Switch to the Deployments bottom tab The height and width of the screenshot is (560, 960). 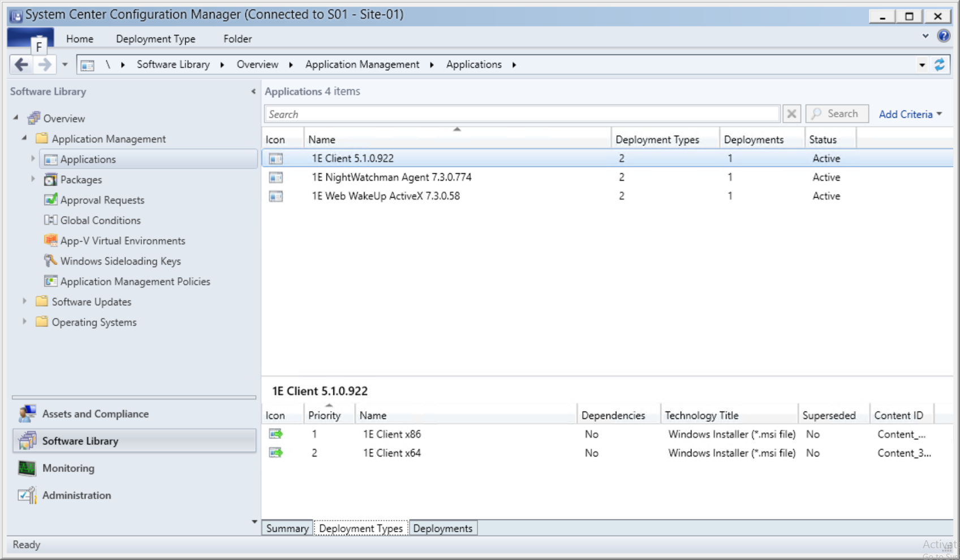point(442,528)
